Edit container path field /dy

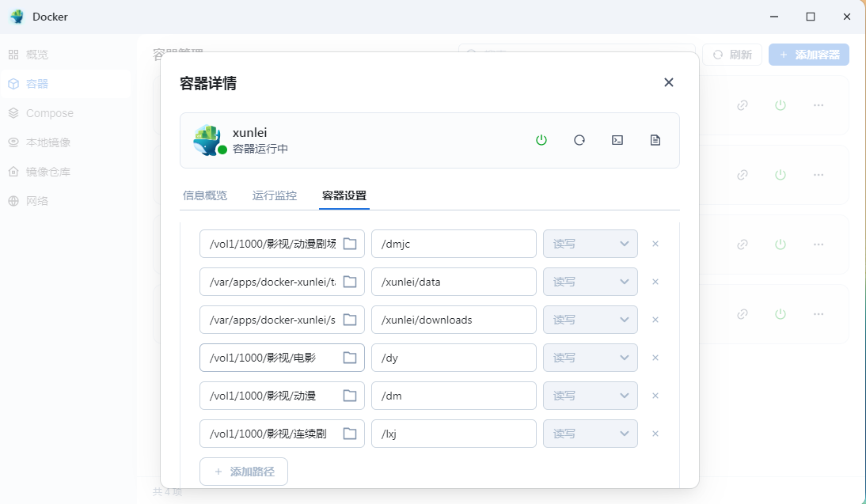coord(454,358)
